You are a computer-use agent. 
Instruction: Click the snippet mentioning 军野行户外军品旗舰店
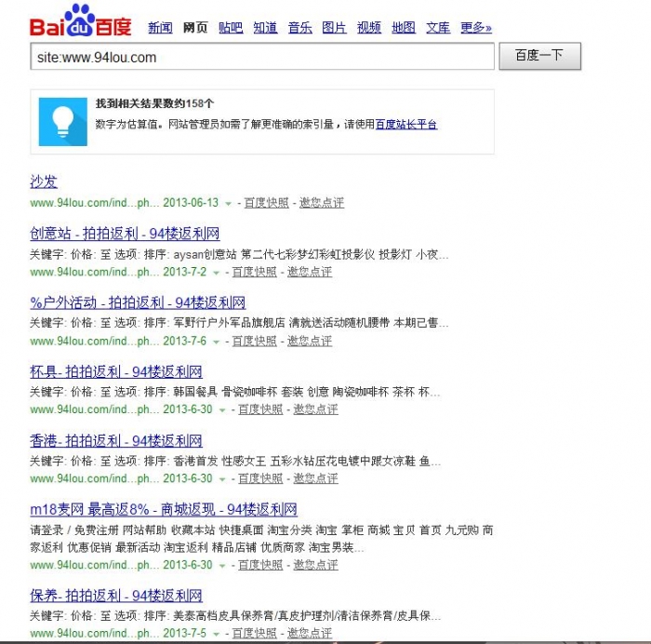[239, 323]
